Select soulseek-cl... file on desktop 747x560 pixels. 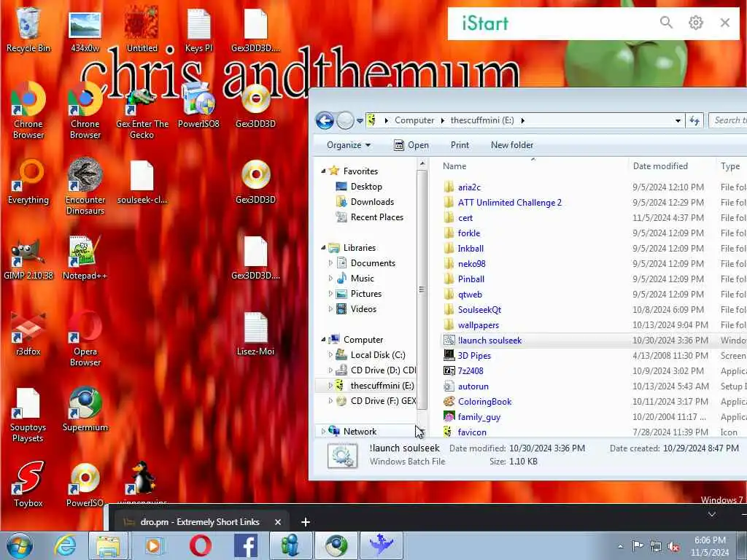(142, 183)
